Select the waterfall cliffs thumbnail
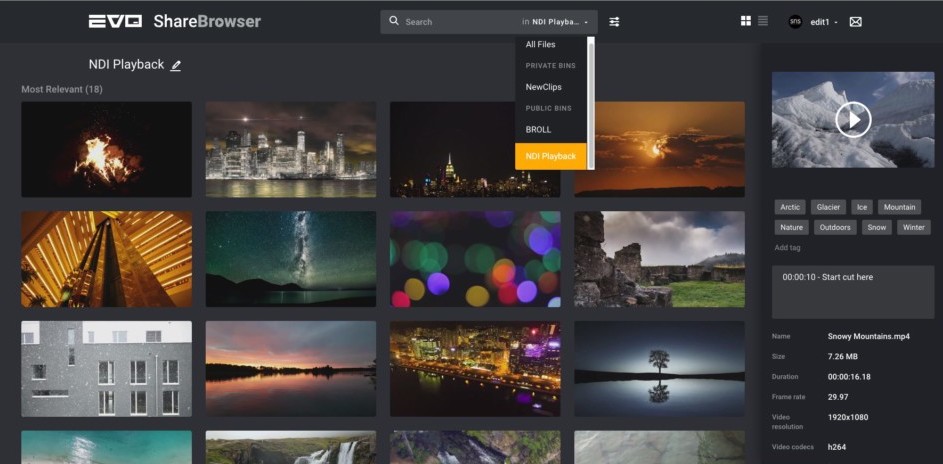The image size is (943, 464). (291, 447)
